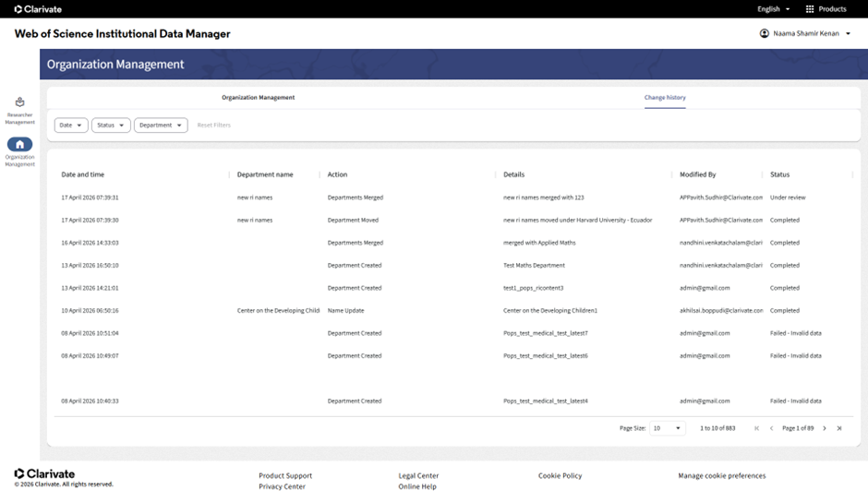Go to next page arrow
Viewport: 868px width, 502px height.
coord(825,428)
